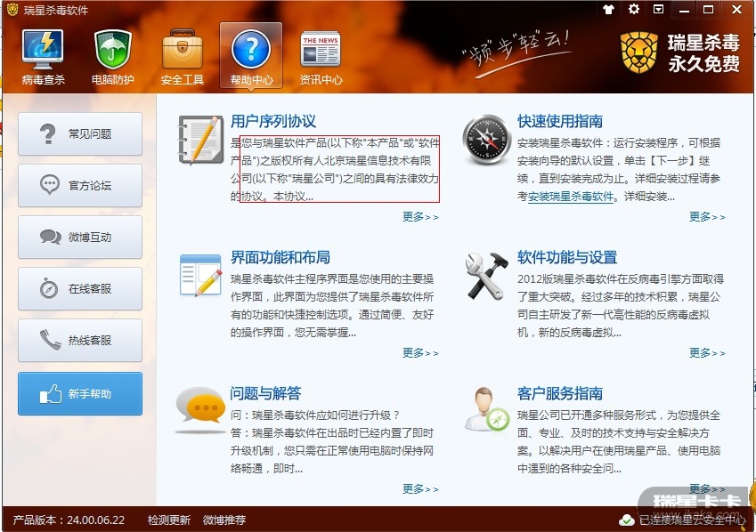
Task: Click the 产品版本：24.00.06.22 text
Action: click(x=69, y=520)
